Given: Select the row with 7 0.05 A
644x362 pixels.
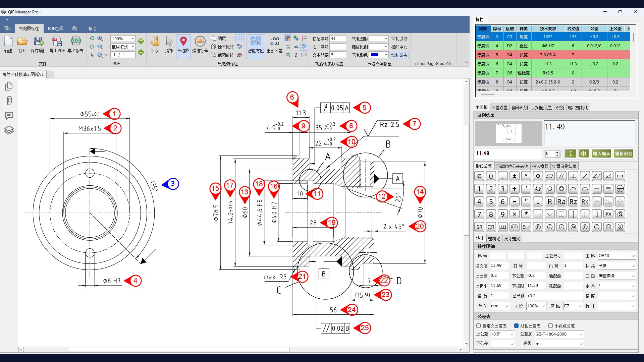Looking at the screenshot, I should point(553,55).
